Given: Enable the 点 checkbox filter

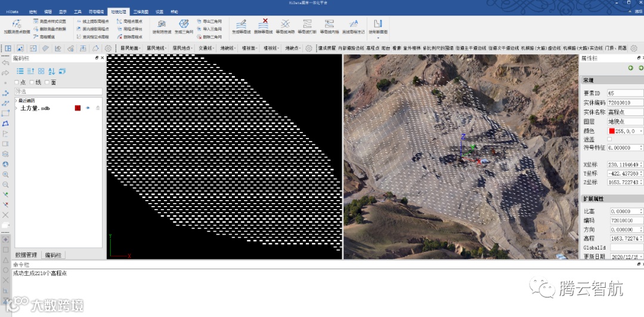Looking at the screenshot, I should tap(17, 82).
